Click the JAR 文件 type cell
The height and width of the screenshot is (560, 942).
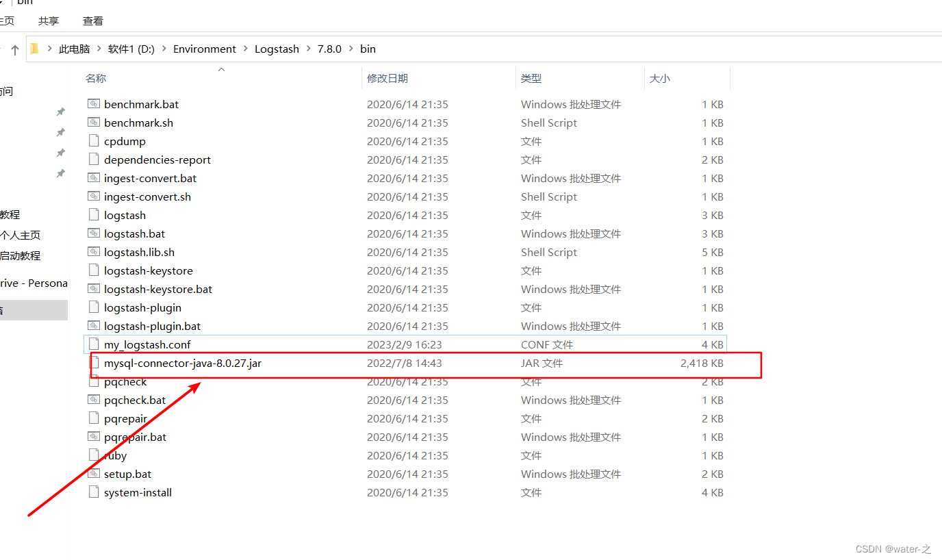coord(542,363)
